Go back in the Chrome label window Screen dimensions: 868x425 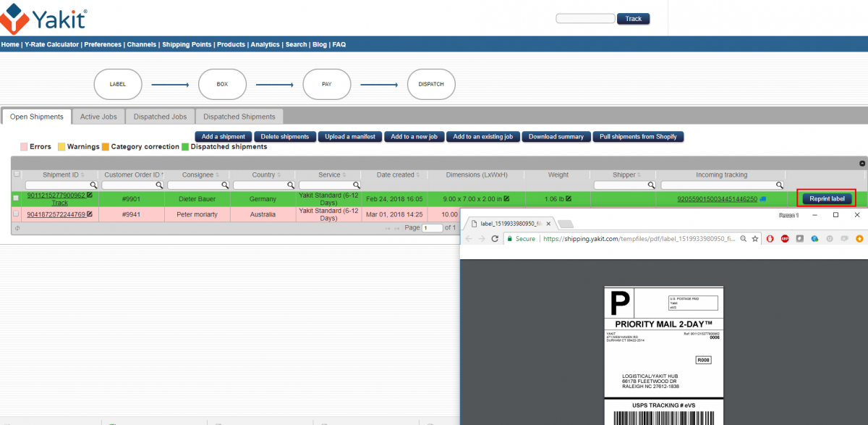(468, 238)
